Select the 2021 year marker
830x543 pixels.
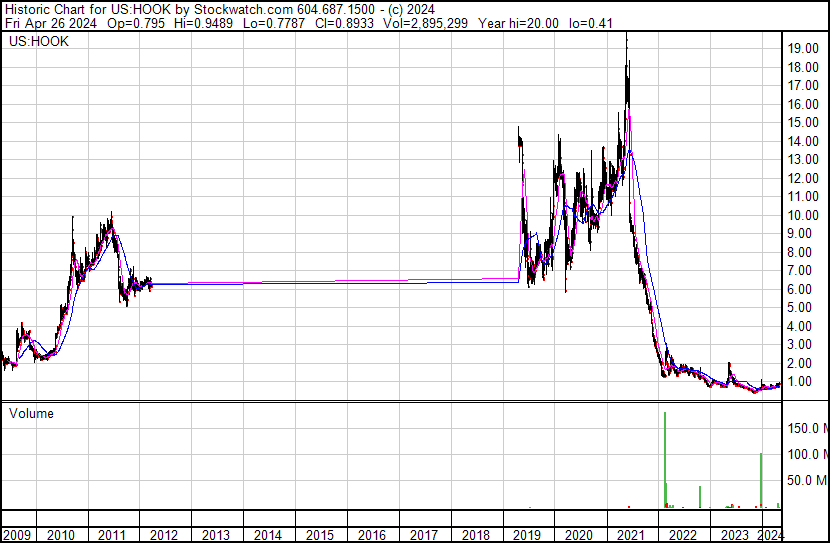point(631,535)
